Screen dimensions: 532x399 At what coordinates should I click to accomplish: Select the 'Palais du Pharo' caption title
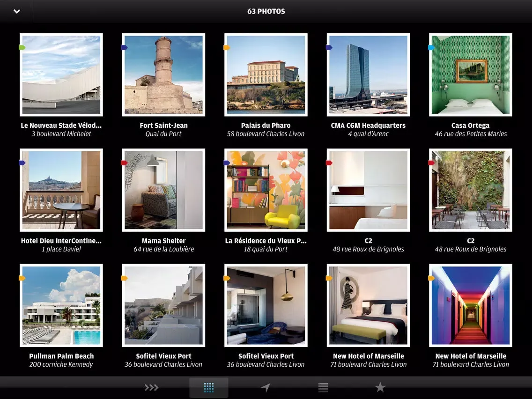coord(266,125)
